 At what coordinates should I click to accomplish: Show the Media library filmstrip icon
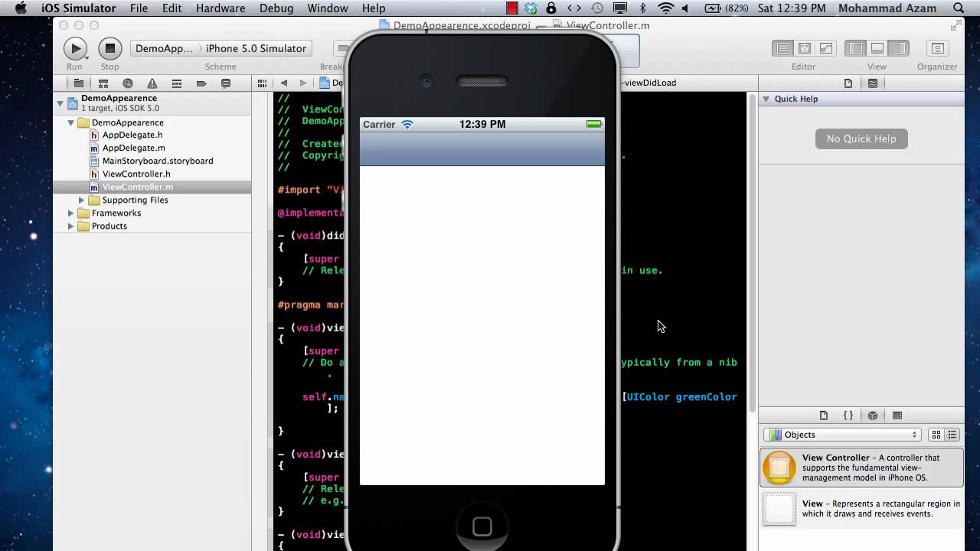click(897, 416)
